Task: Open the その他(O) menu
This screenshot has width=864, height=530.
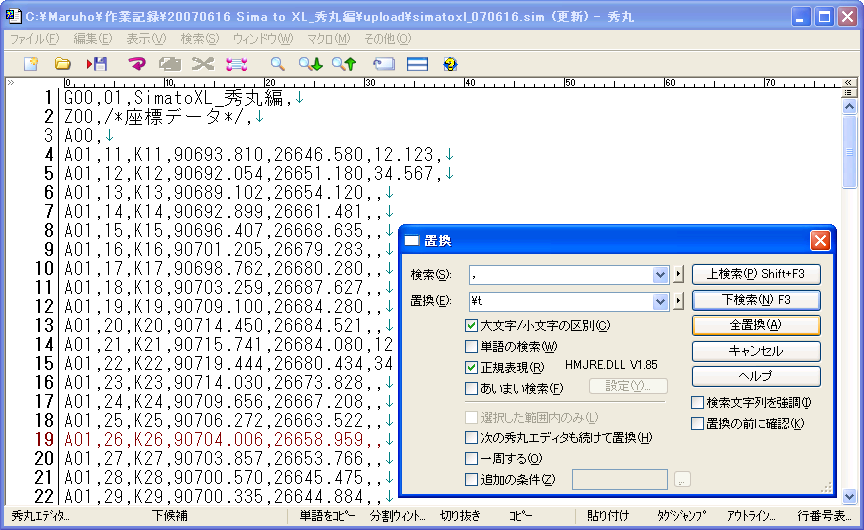Action: tap(387, 39)
